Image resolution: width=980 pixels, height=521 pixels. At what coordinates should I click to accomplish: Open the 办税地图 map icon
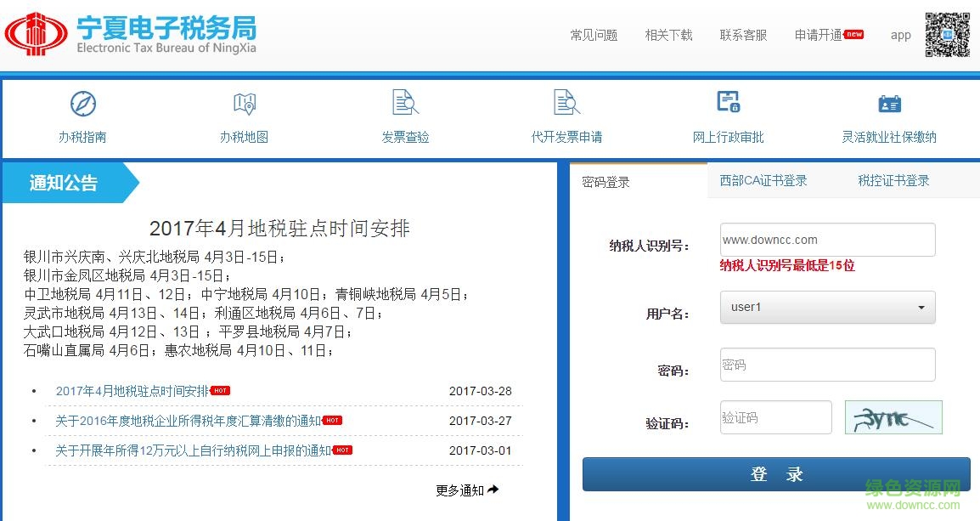244,104
